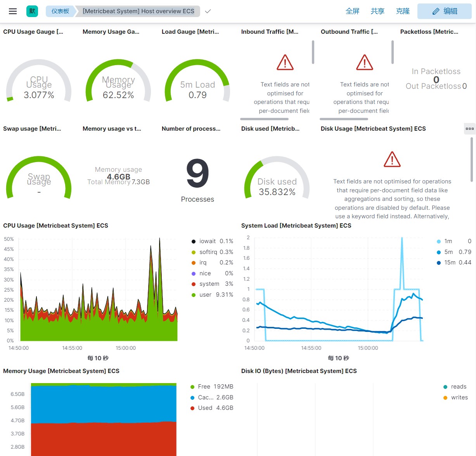Image resolution: width=476 pixels, height=456 pixels.
Task: Click the 5m Load 0.79 gauge
Action: 197,81
